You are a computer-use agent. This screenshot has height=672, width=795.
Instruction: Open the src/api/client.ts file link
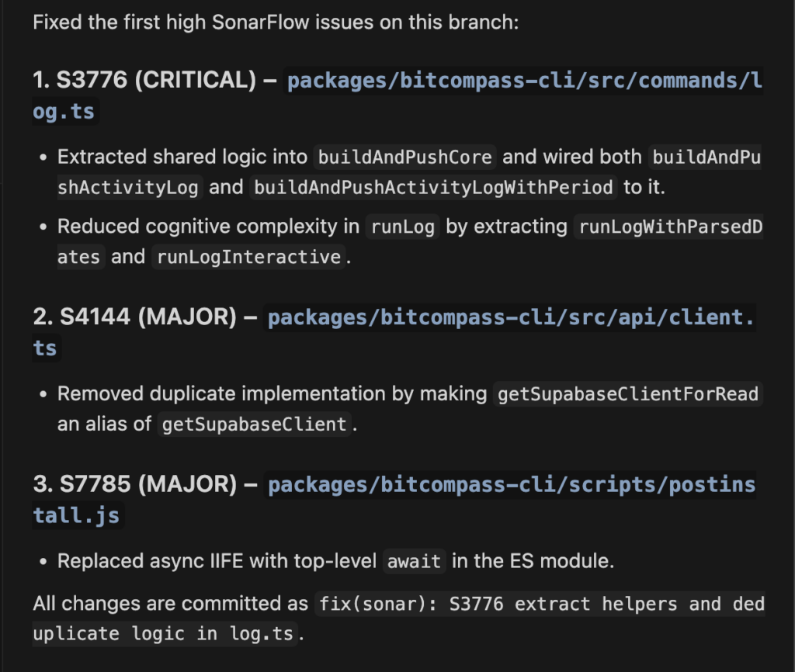click(x=511, y=317)
